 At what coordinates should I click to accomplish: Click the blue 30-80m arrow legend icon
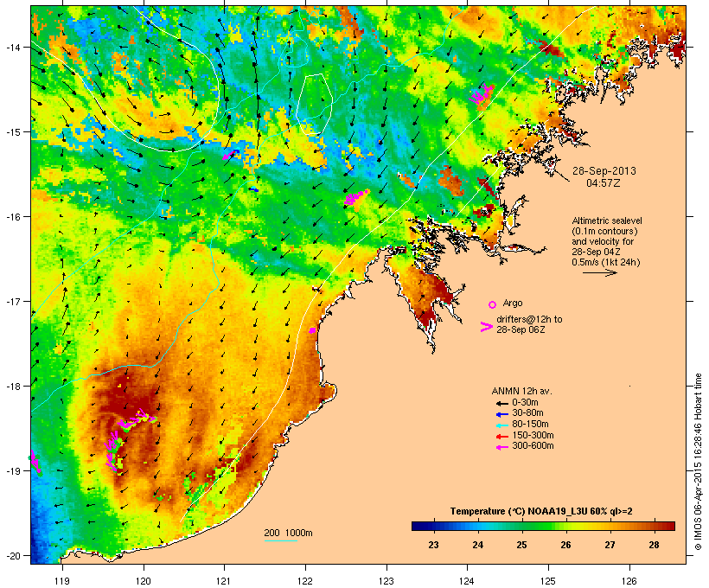click(501, 414)
